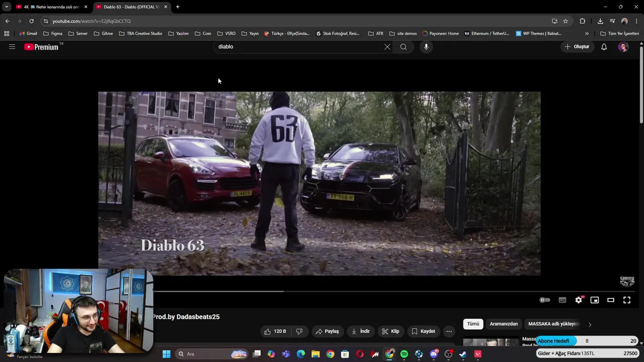Open the Windows Start menu
Viewport: 644px width, 362px height.
click(167, 354)
